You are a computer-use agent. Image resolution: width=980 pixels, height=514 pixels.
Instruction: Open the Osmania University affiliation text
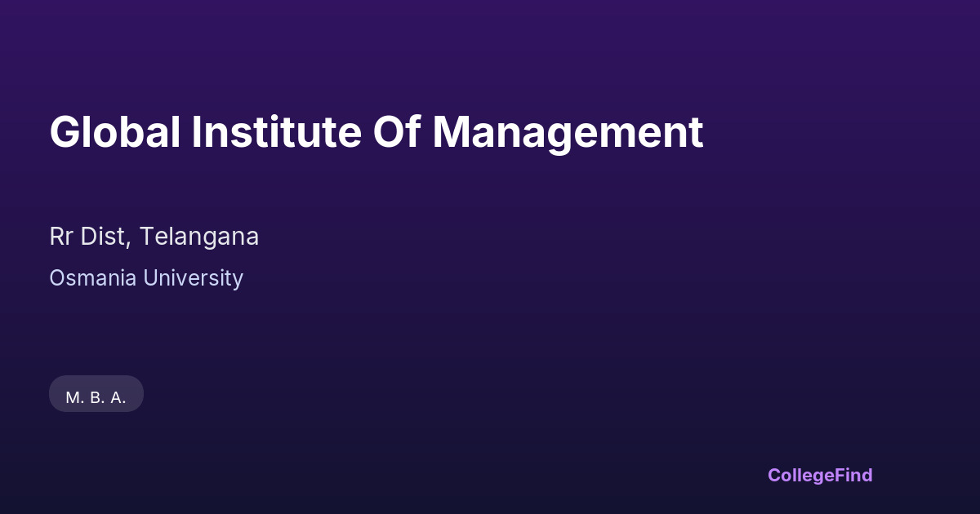coord(146,278)
